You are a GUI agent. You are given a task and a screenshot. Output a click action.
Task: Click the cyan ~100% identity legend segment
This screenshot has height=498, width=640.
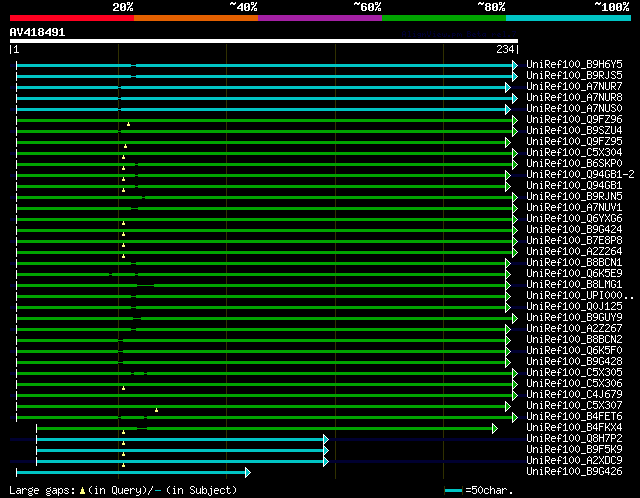pyautogui.click(x=568, y=18)
